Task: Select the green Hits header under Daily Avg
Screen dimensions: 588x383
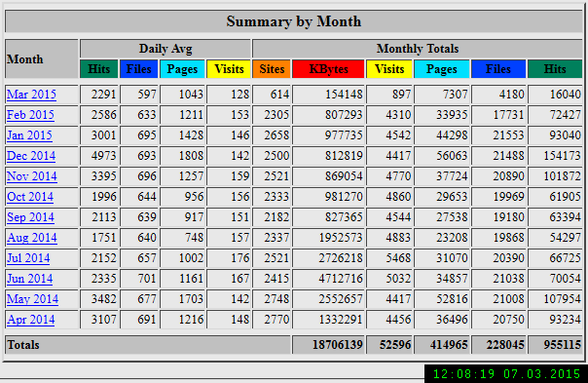Action: coord(99,69)
